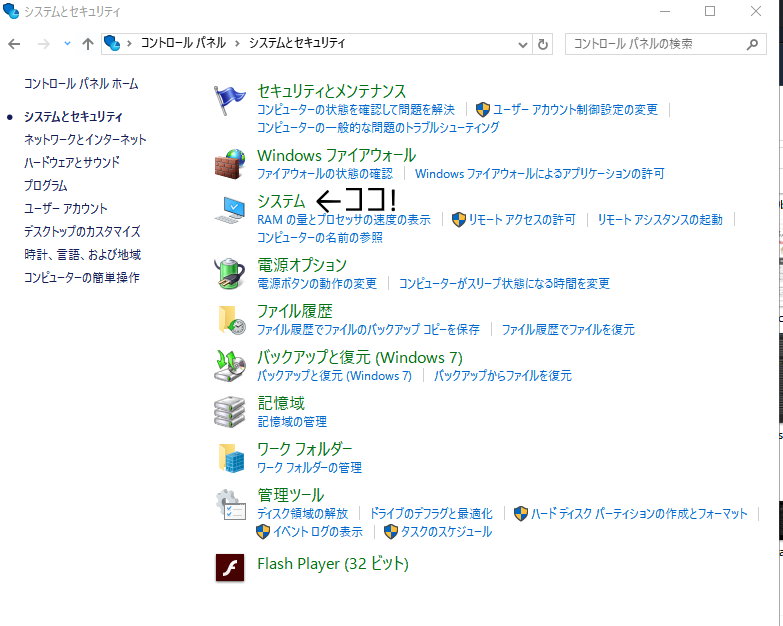783x626 pixels.
Task: Open 電源オプション heading link
Action: [x=302, y=265]
